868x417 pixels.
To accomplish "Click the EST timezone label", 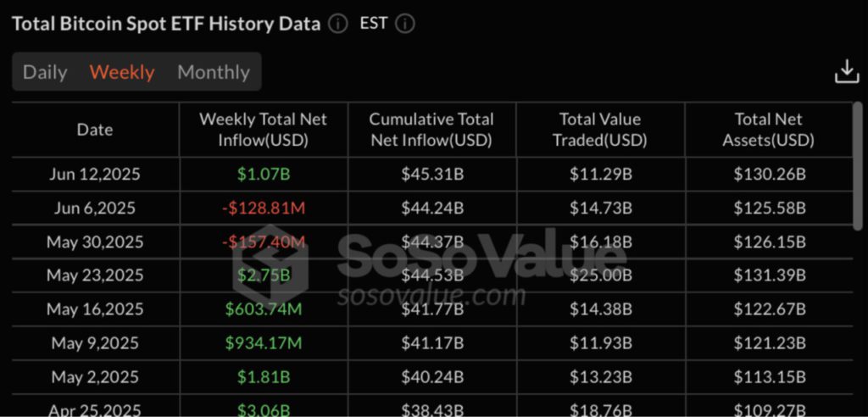I will click(x=373, y=23).
